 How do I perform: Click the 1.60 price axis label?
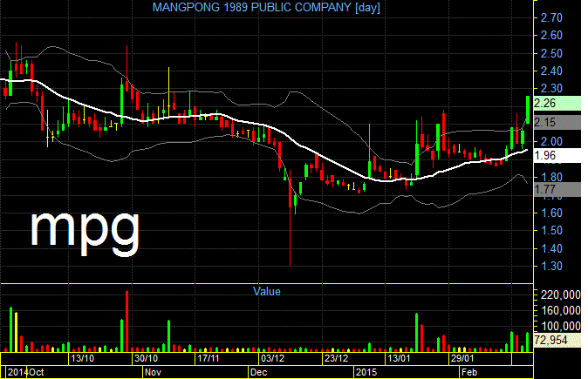click(550, 213)
